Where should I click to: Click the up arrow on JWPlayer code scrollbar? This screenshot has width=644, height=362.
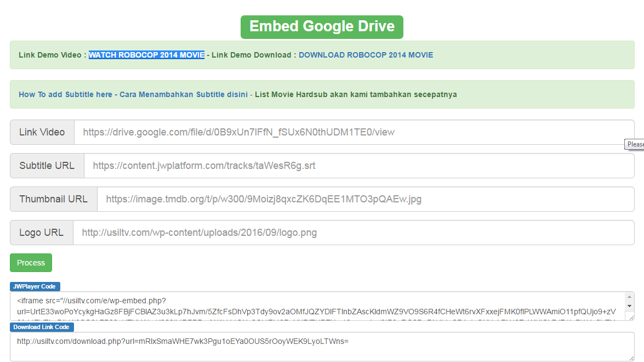click(x=629, y=297)
